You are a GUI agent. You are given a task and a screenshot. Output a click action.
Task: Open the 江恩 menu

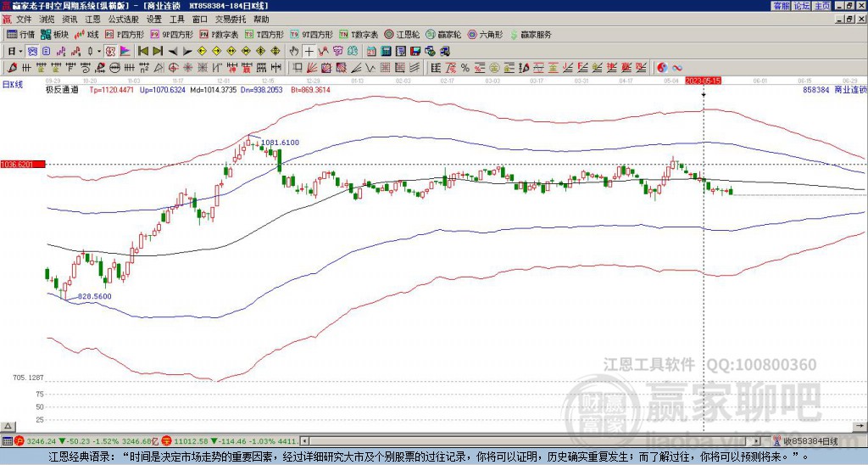92,19
